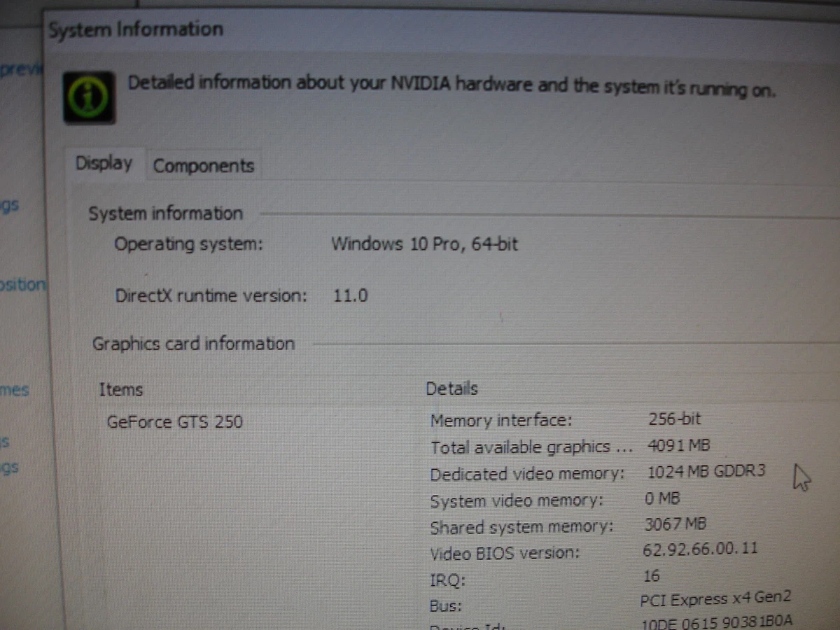Image resolution: width=840 pixels, height=630 pixels.
Task: Click the Items column header
Action: pyautogui.click(x=121, y=389)
